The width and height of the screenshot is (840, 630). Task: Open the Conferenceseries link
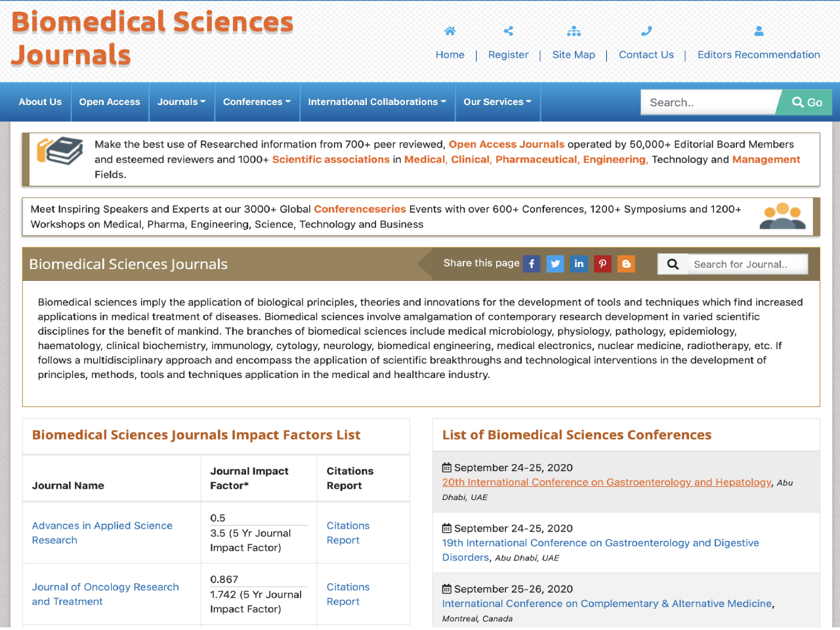click(360, 209)
